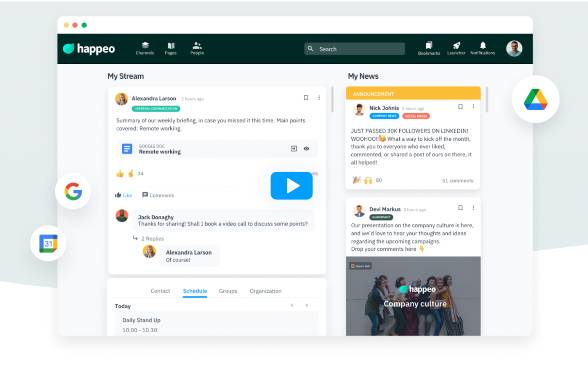Bookmark Nick Johnis's announcement
The image size is (588, 367).
click(460, 107)
